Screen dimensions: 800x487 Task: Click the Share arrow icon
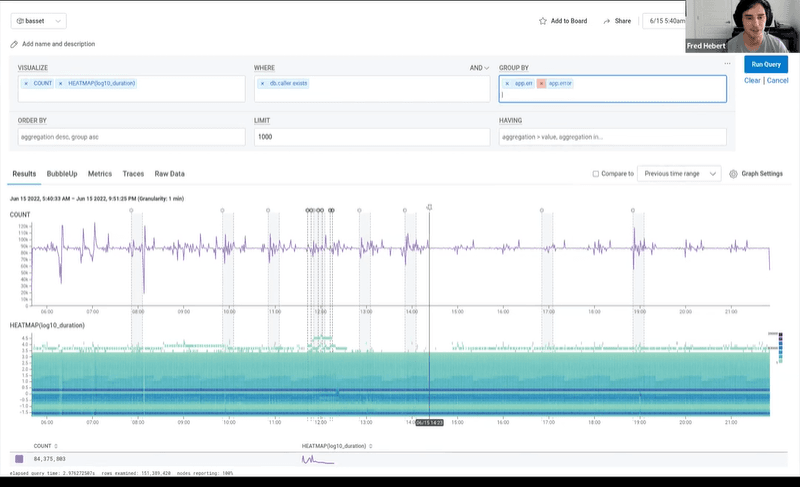tap(606, 20)
